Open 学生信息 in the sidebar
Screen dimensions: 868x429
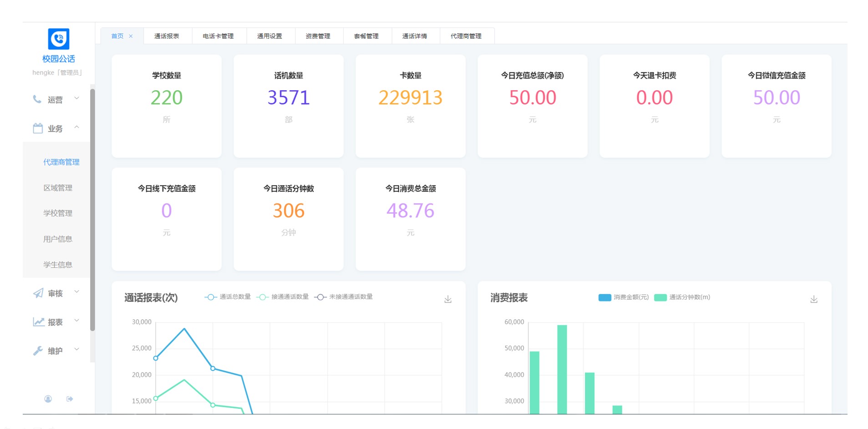point(58,265)
